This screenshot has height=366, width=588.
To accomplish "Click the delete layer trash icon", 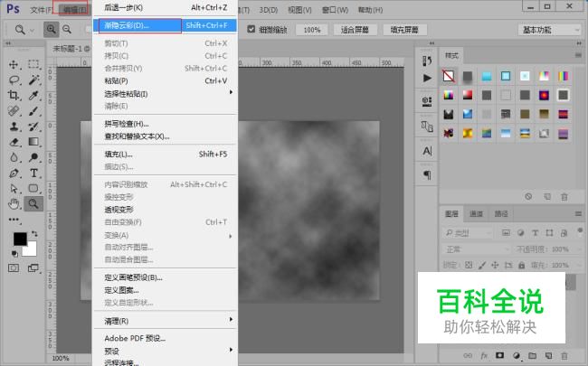I will tap(564, 355).
